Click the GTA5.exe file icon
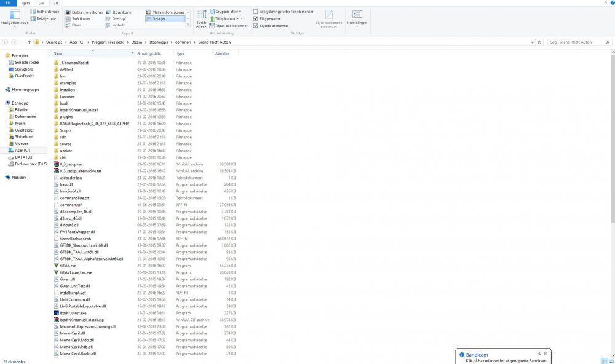Viewport: 615px width, 364px height. point(56,266)
